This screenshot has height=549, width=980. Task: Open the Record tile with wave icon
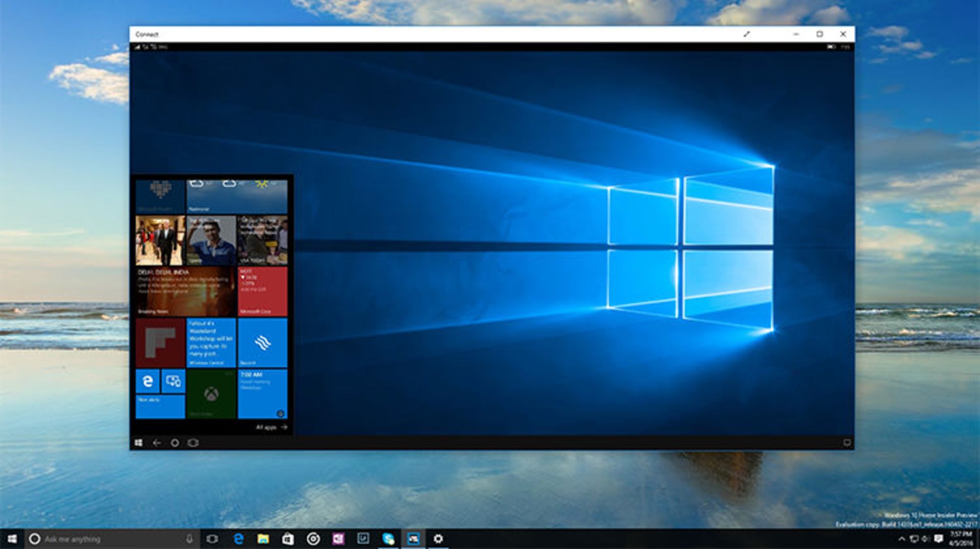pyautogui.click(x=262, y=343)
